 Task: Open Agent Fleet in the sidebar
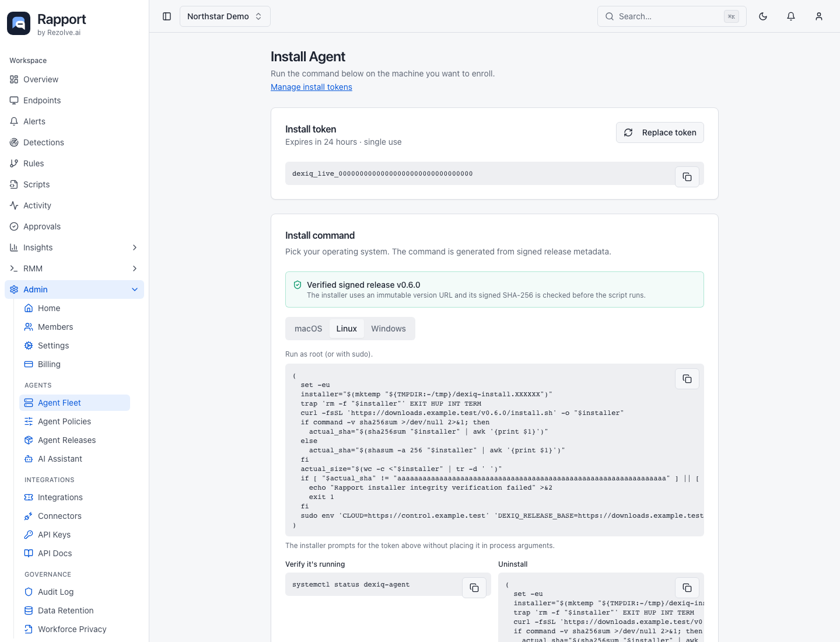click(75, 403)
